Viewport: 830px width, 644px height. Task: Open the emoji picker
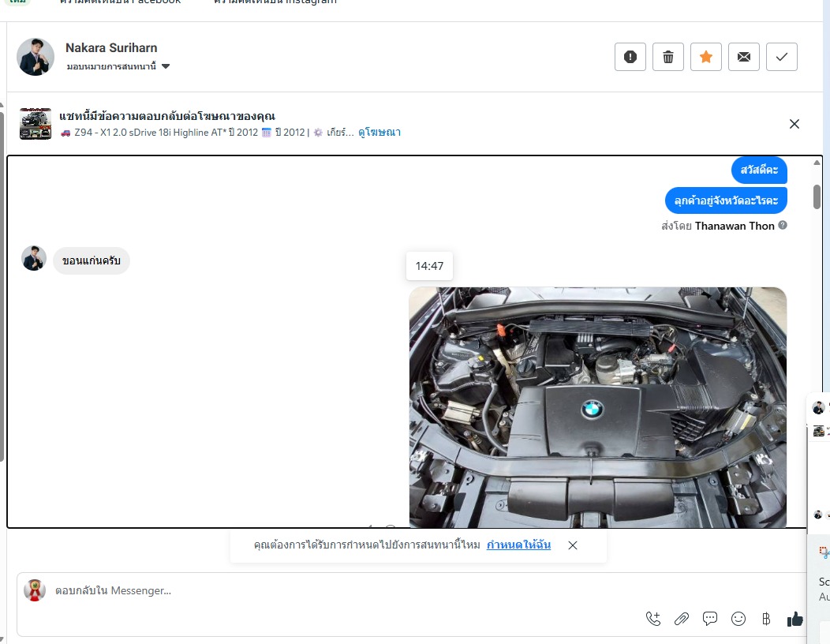pos(738,619)
